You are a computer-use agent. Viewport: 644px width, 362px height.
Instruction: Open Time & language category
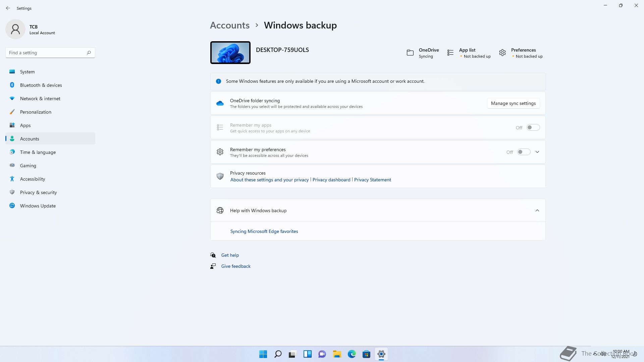pyautogui.click(x=50, y=152)
